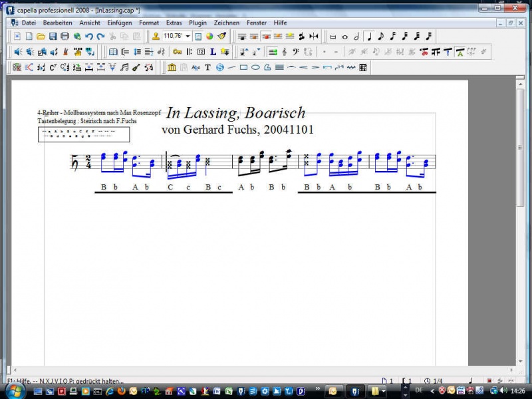The image size is (532, 399).
Task: Undo the last action
Action: point(89,36)
